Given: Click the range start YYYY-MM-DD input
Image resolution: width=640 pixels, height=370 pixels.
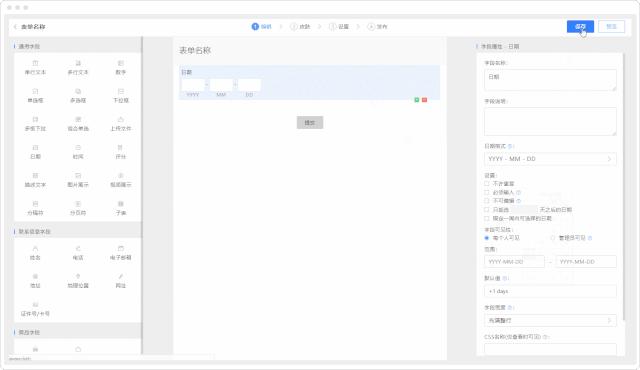Looking at the screenshot, I should [514, 261].
